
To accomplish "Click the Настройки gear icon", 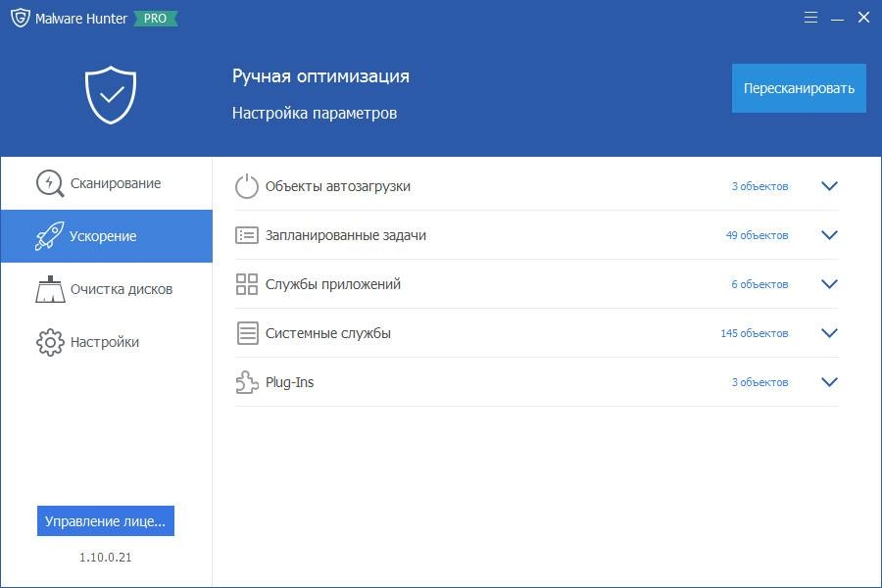I will (x=50, y=342).
